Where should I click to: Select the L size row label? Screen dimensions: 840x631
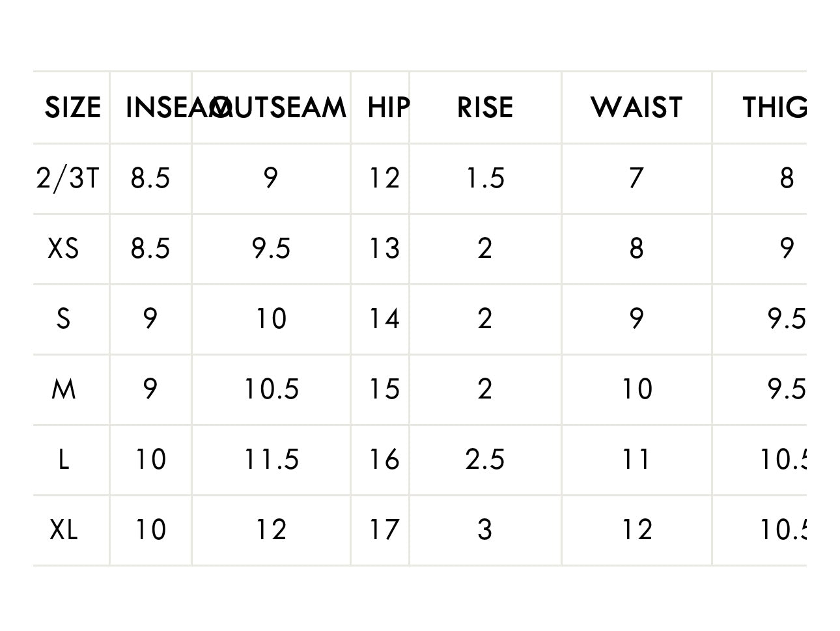coord(63,460)
